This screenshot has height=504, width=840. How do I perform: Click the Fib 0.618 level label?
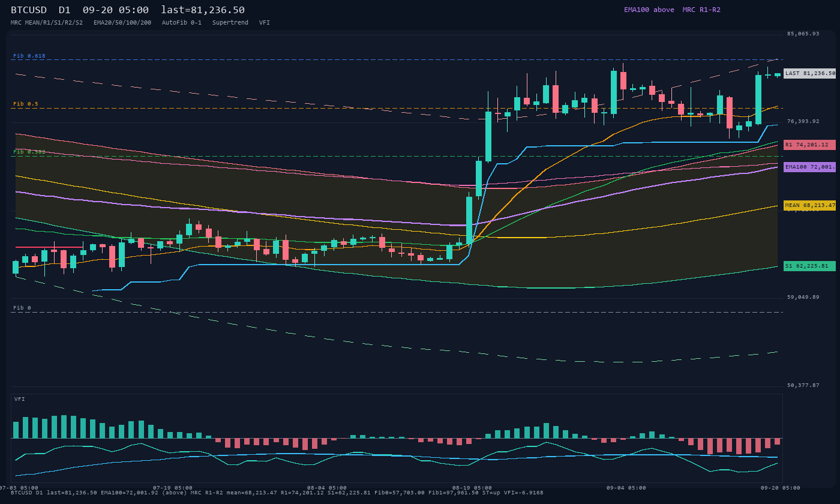[x=29, y=56]
